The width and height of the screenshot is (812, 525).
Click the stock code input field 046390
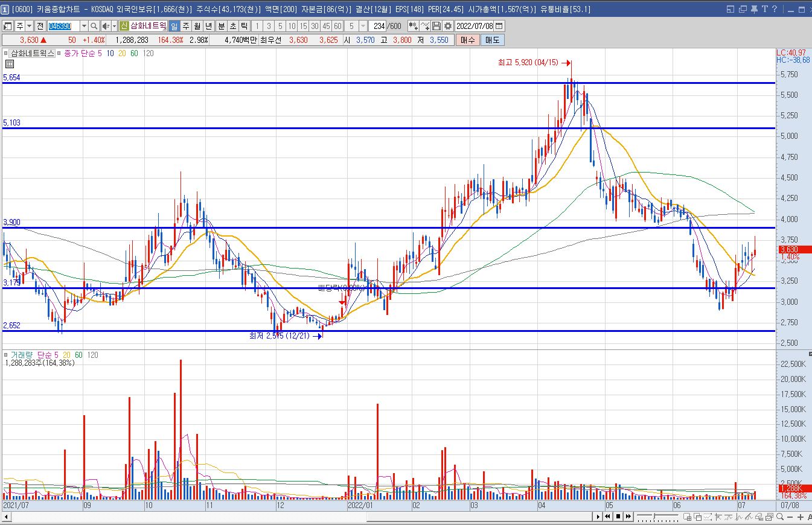tap(64, 26)
